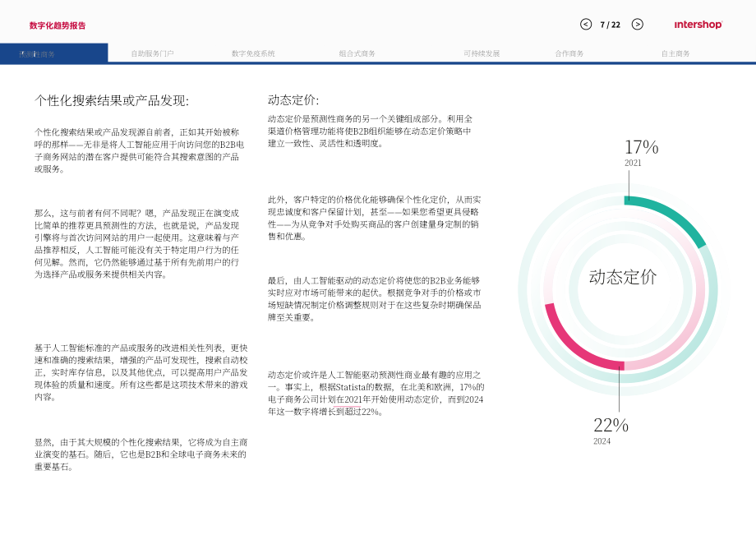The height and width of the screenshot is (535, 756).
Task: Click the heading 动态定价:
Action: [293, 99]
